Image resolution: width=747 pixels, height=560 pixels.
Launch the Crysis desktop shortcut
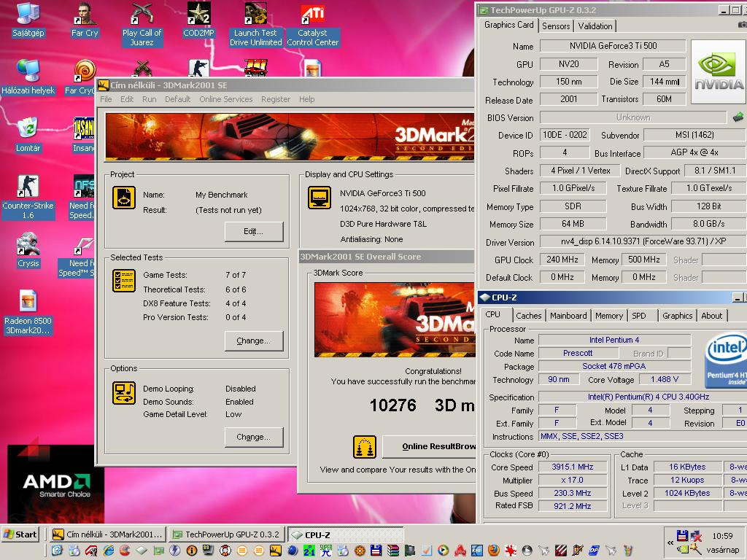[x=28, y=250]
